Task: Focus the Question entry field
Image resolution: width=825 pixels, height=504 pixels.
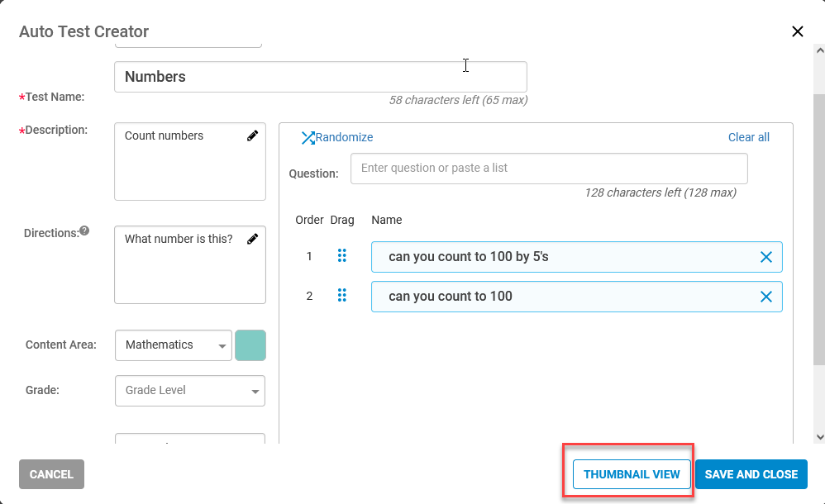Action: [549, 169]
